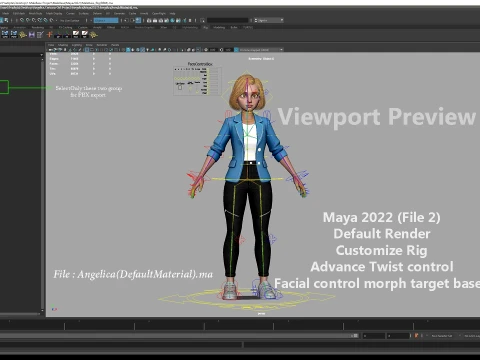
Task: Click the status line search input field
Action: (x=228, y=20)
